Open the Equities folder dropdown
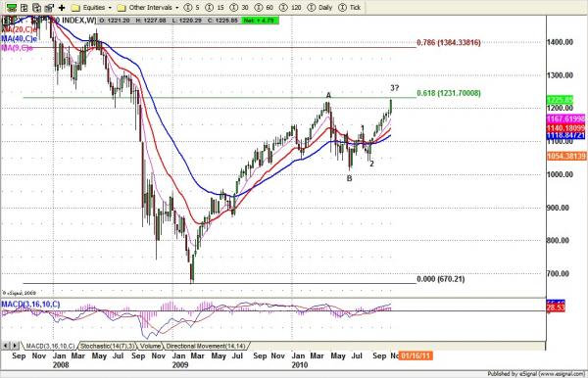 click(x=91, y=8)
